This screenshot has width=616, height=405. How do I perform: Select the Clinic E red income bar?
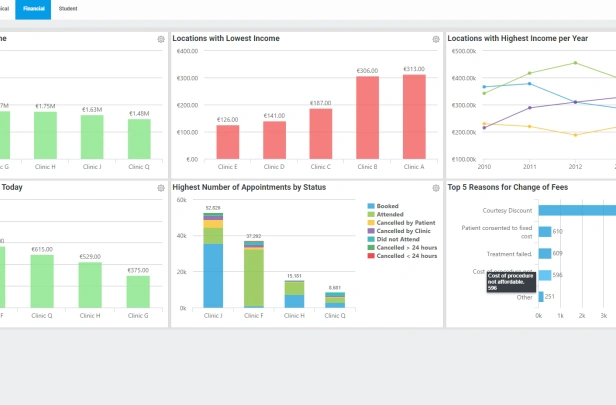click(x=227, y=142)
